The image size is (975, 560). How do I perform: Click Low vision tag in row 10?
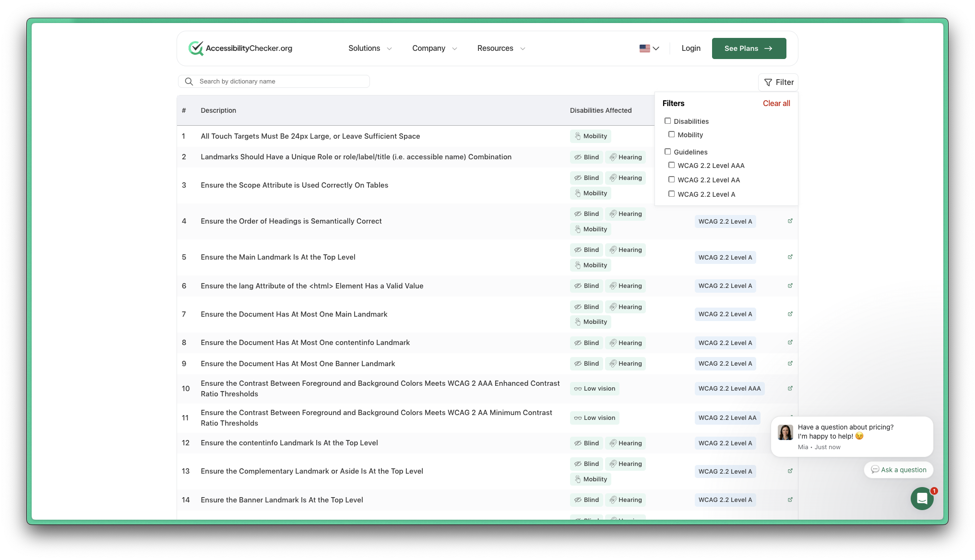pyautogui.click(x=595, y=389)
